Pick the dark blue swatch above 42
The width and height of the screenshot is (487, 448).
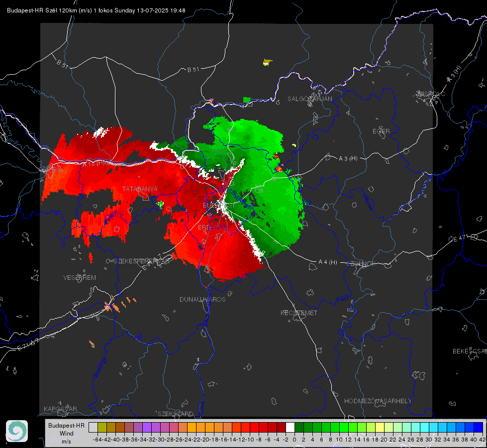pyautogui.click(x=479, y=427)
